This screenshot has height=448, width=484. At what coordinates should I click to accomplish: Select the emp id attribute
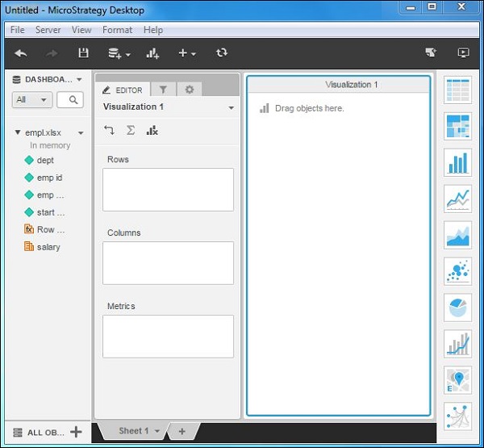[44, 178]
